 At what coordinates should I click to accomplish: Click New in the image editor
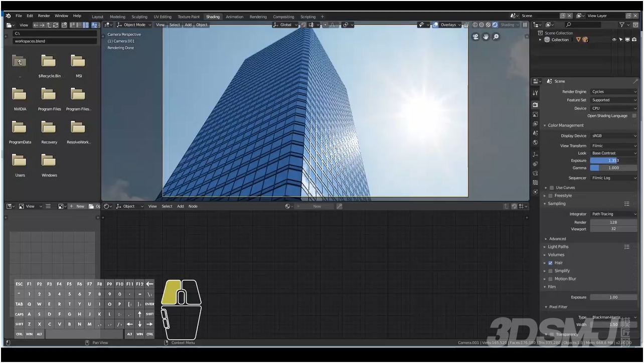click(77, 206)
